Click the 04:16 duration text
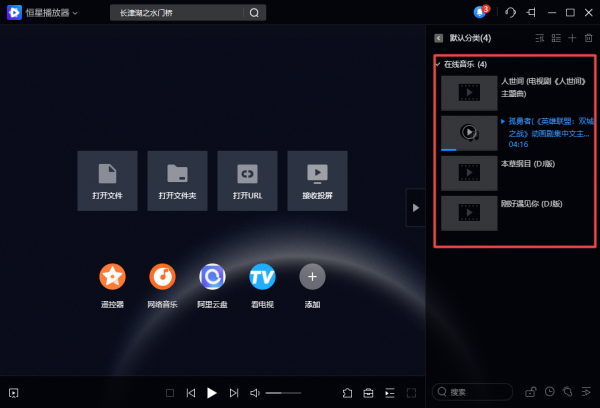This screenshot has height=408, width=600. tap(518, 144)
